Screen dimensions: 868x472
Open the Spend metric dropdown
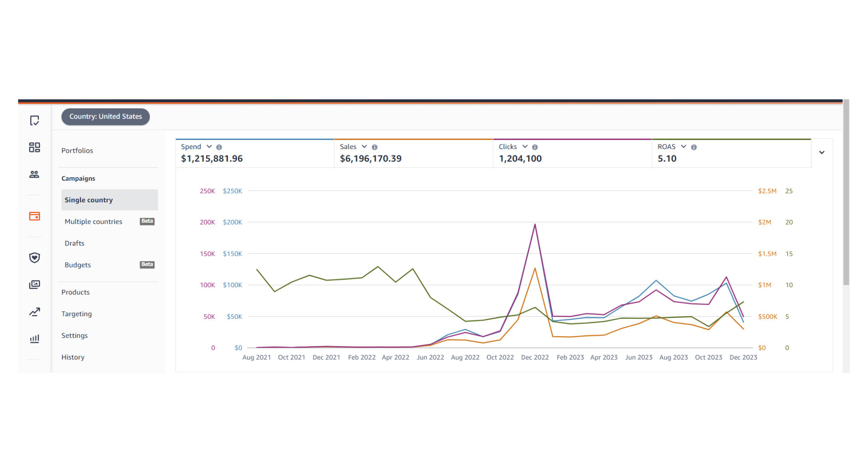pyautogui.click(x=209, y=147)
